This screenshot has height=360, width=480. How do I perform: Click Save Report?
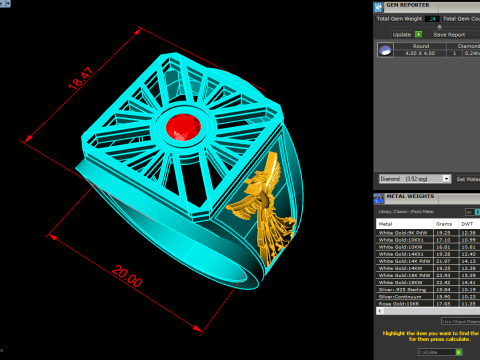tap(449, 35)
